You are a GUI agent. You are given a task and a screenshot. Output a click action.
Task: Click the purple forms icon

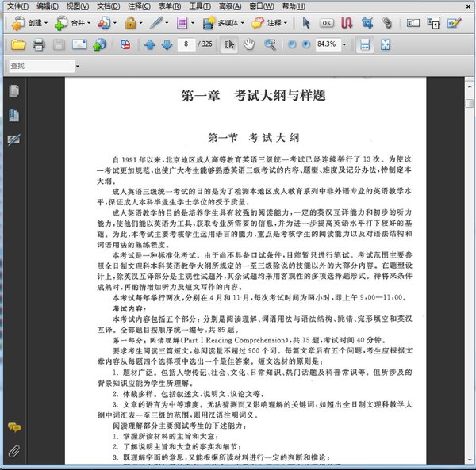point(182,23)
